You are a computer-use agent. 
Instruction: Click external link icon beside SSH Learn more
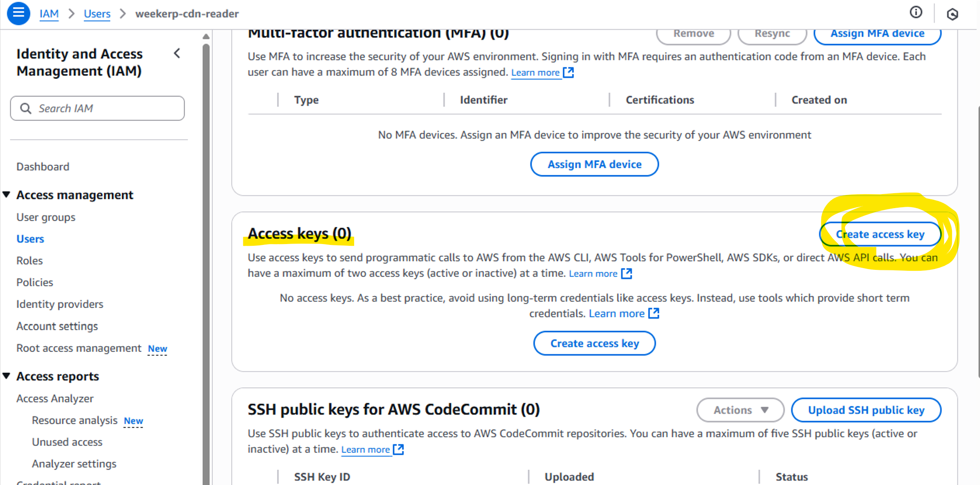(398, 449)
